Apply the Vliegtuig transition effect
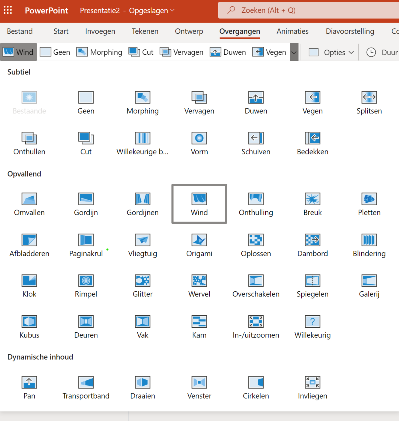This screenshot has width=399, height=421. pyautogui.click(x=142, y=245)
